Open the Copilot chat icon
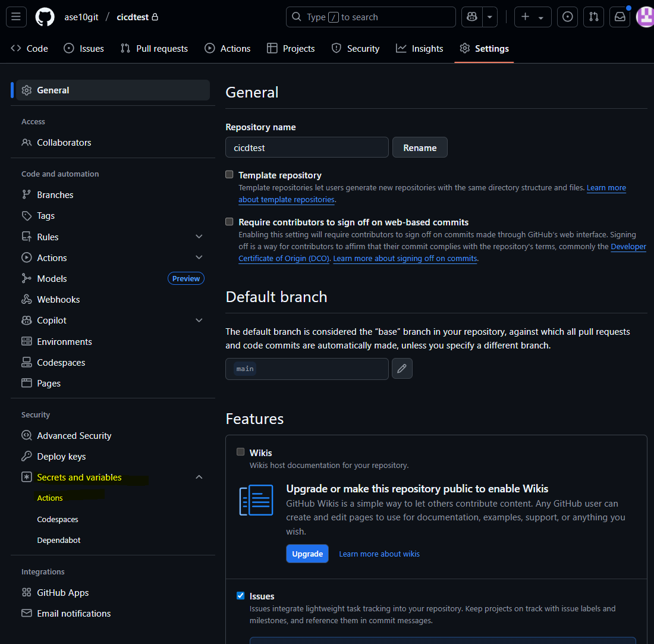 click(472, 17)
